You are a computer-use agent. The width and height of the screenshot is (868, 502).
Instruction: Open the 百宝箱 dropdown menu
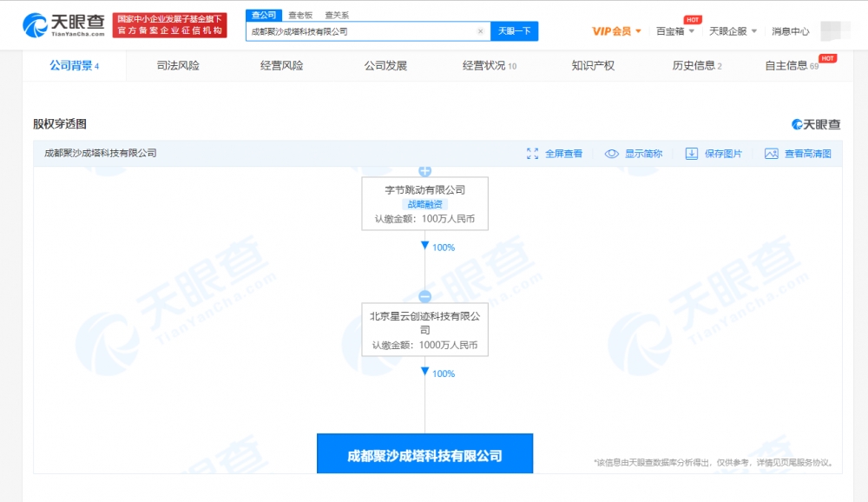point(674,31)
